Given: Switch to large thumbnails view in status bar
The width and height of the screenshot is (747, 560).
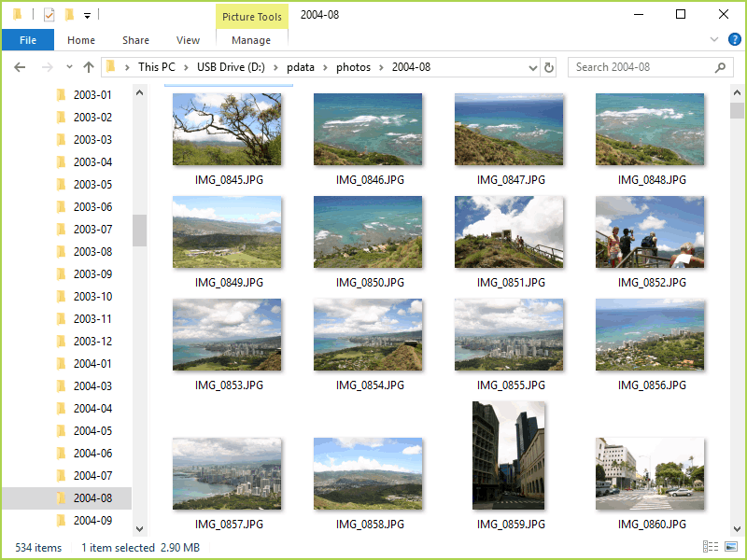Looking at the screenshot, I should [x=729, y=548].
